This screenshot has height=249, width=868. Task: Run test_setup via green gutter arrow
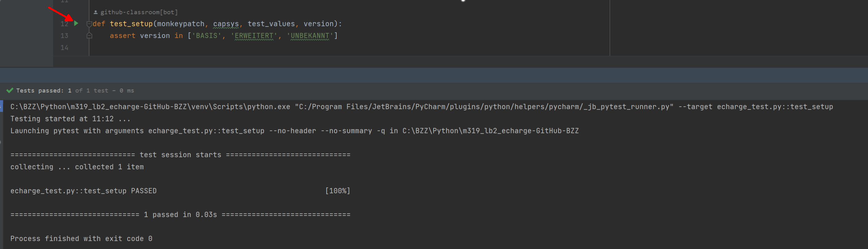coord(76,24)
